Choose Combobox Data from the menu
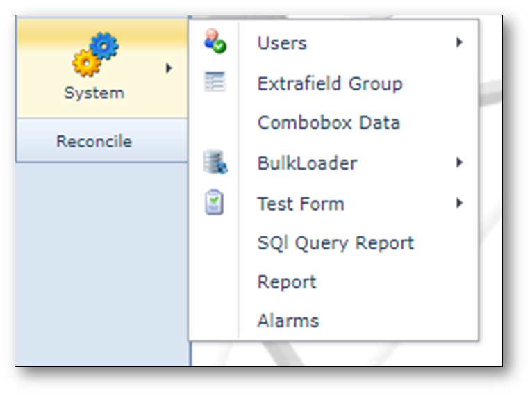The height and width of the screenshot is (396, 532). 328,123
